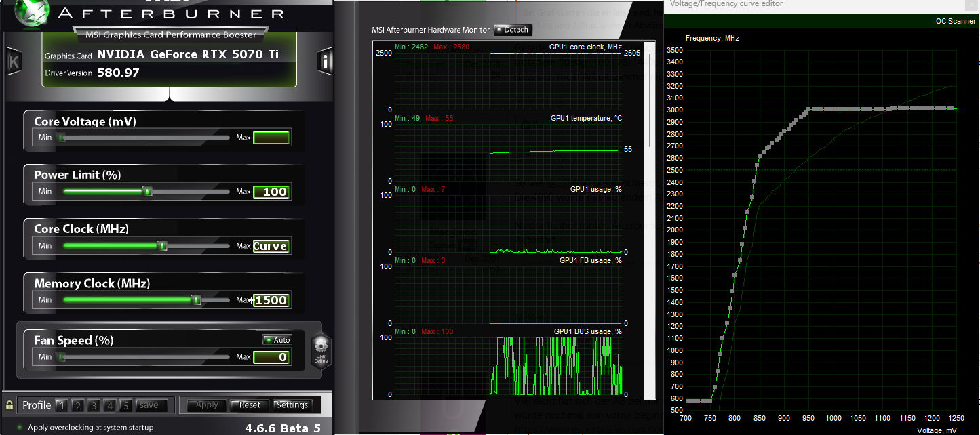
Task: Click the Fan Speed slider handle
Action: click(x=62, y=357)
